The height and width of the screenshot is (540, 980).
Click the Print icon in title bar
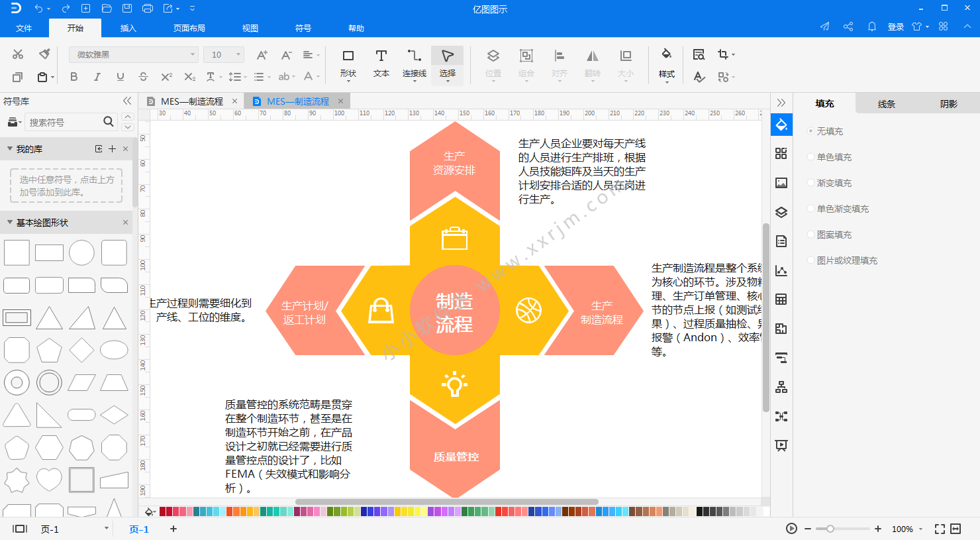[x=148, y=9]
